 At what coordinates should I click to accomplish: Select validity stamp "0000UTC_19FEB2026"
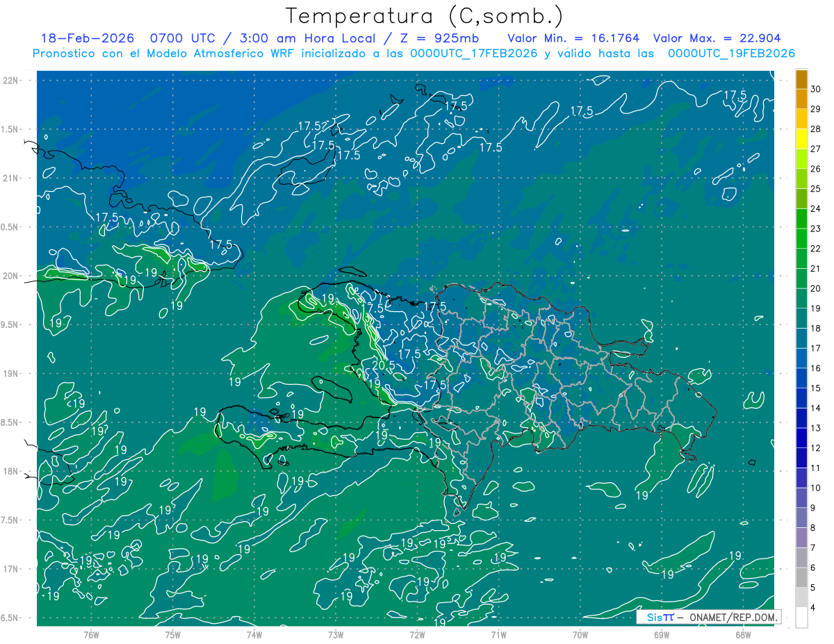[730, 53]
